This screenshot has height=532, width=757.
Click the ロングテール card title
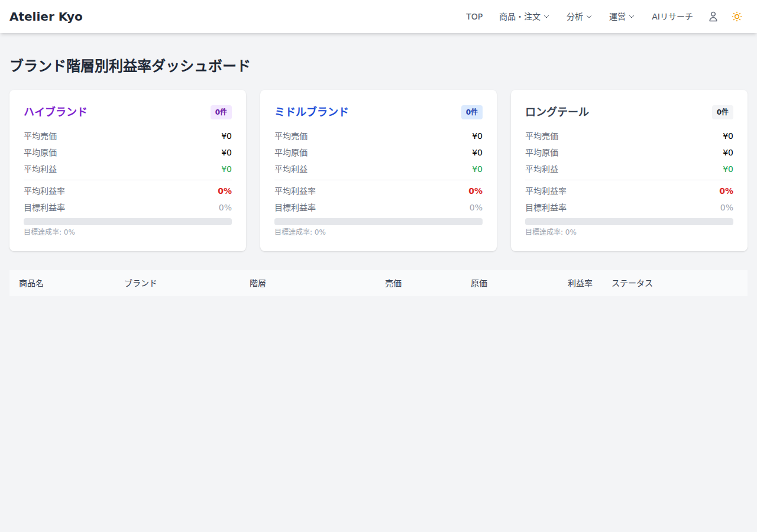click(557, 112)
